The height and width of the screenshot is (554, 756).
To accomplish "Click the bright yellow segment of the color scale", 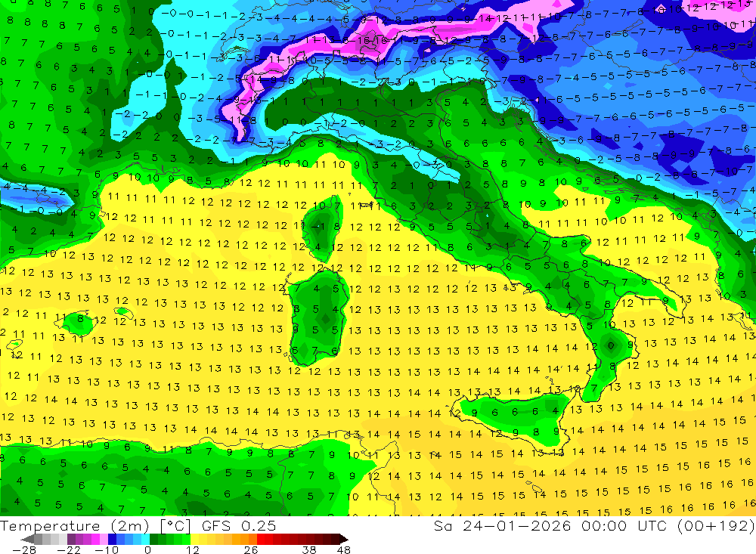I will tap(194, 539).
